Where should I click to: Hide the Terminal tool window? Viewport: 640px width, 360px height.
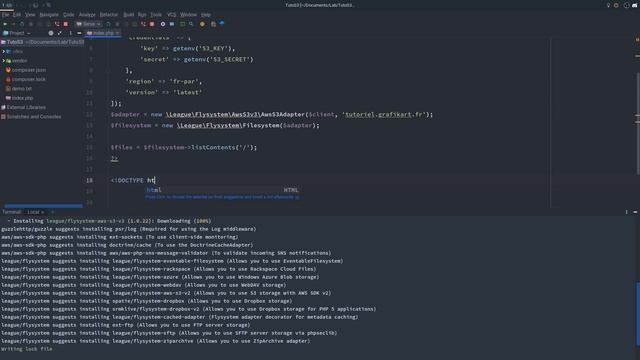(635, 212)
